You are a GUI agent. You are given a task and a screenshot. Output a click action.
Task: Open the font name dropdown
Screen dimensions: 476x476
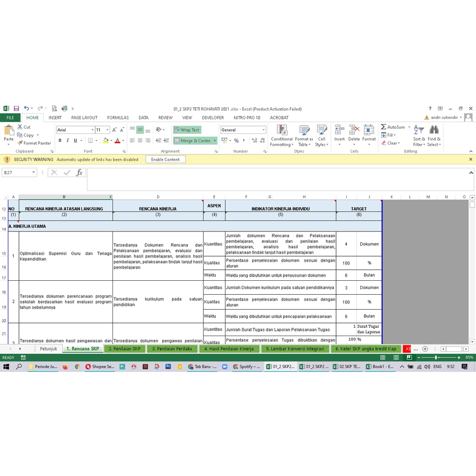pyautogui.click(x=93, y=130)
